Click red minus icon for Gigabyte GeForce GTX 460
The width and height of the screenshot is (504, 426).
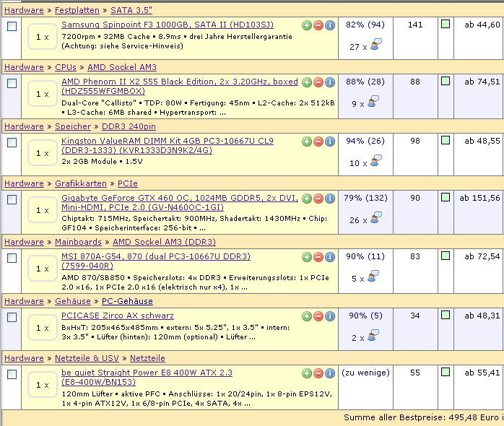318,199
